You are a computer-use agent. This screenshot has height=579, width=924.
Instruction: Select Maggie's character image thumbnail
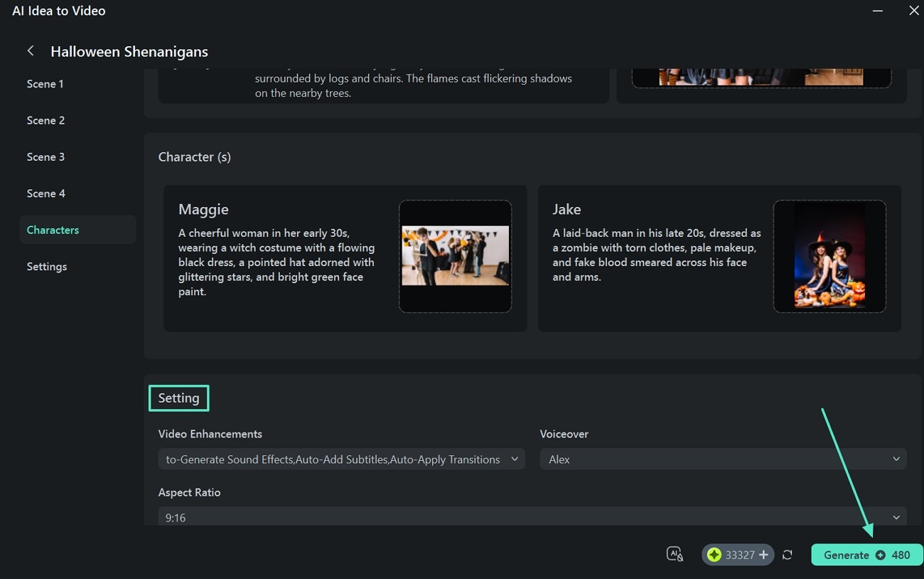pyautogui.click(x=455, y=256)
